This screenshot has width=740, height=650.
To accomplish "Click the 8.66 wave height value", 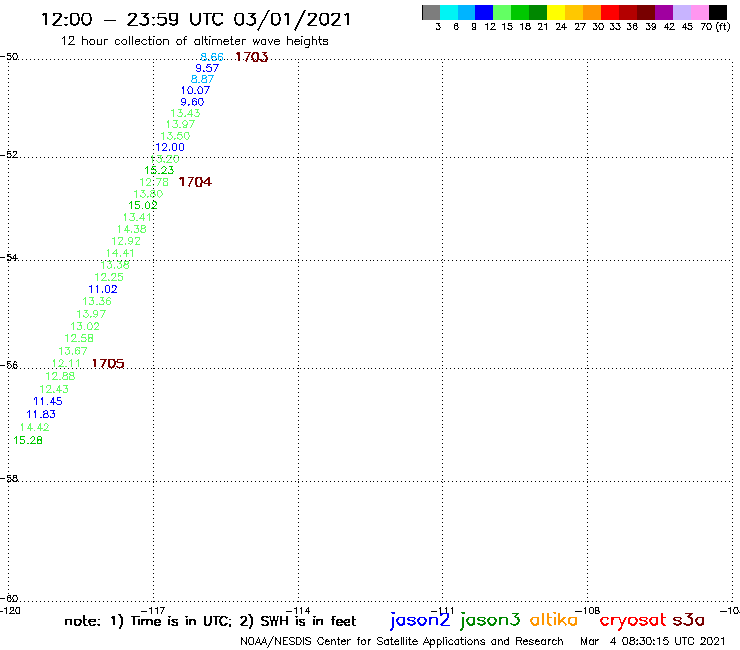I will pyautogui.click(x=211, y=57).
